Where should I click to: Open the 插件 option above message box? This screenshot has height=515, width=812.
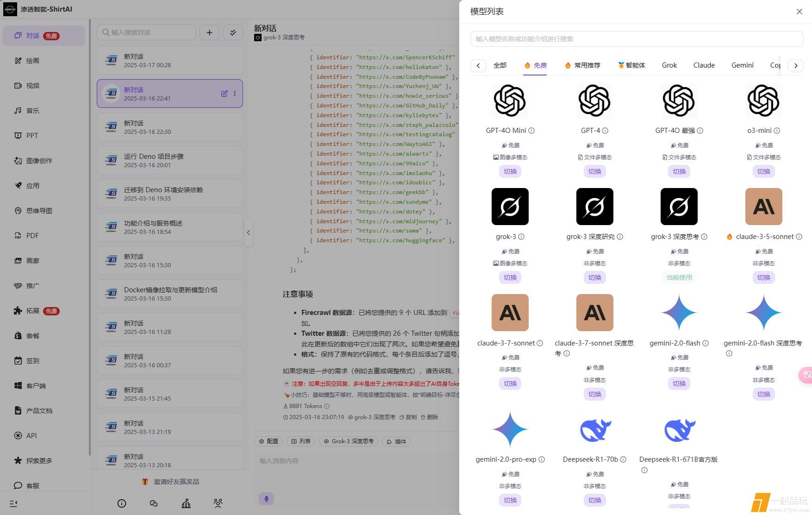396,441
